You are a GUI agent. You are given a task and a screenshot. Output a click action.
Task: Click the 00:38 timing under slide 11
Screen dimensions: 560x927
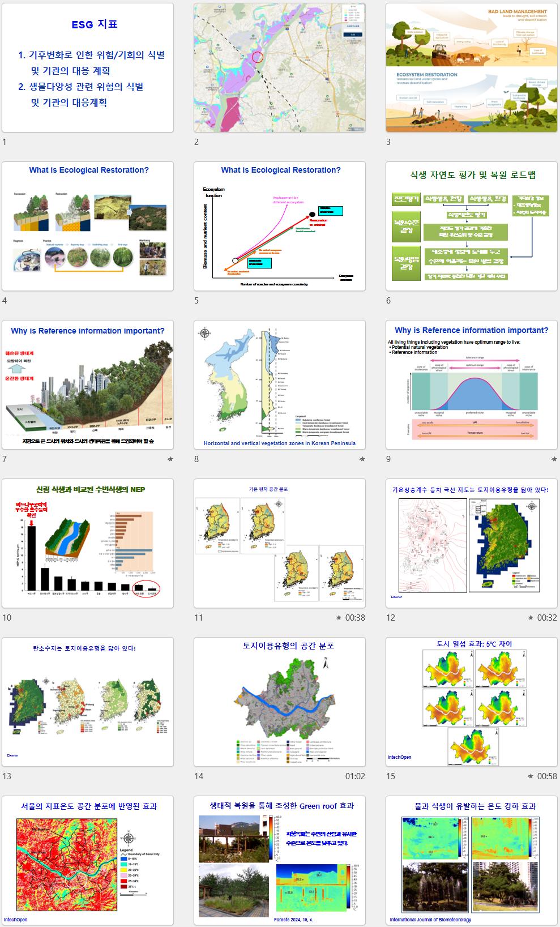[355, 618]
